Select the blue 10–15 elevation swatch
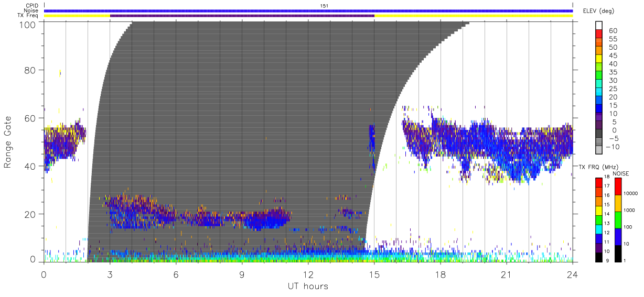 [598, 109]
